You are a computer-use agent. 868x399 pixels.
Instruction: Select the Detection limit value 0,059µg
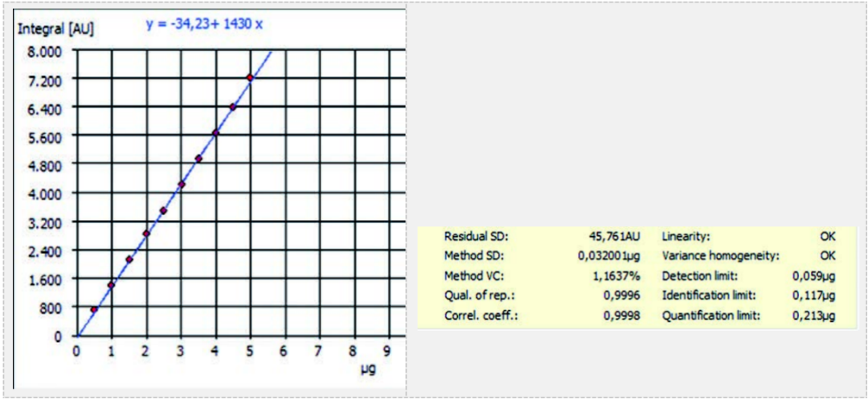814,276
